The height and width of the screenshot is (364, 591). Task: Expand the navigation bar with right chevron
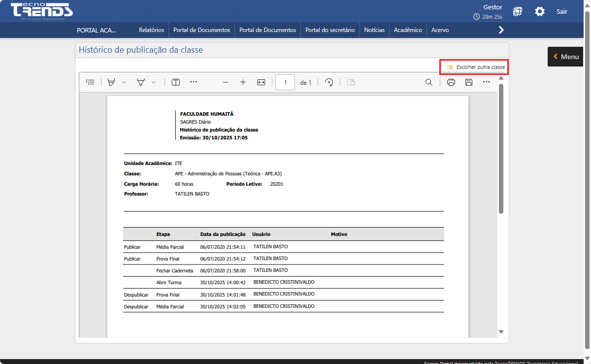click(501, 30)
